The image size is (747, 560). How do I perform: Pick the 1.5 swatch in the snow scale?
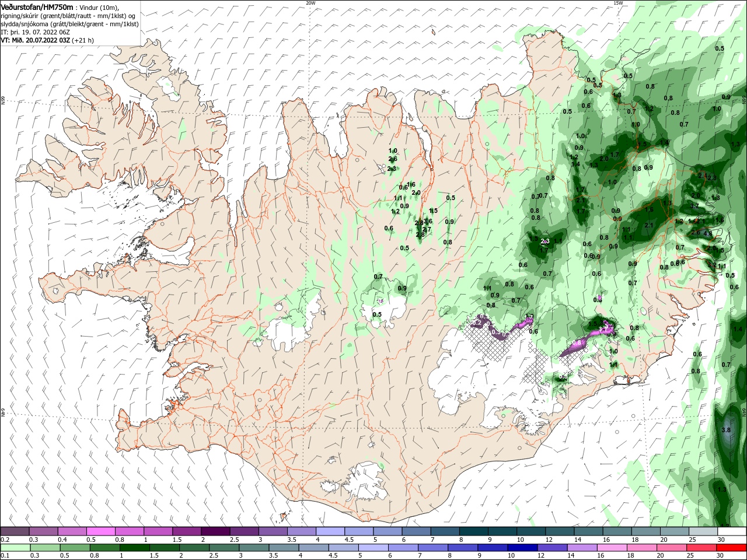(x=187, y=531)
